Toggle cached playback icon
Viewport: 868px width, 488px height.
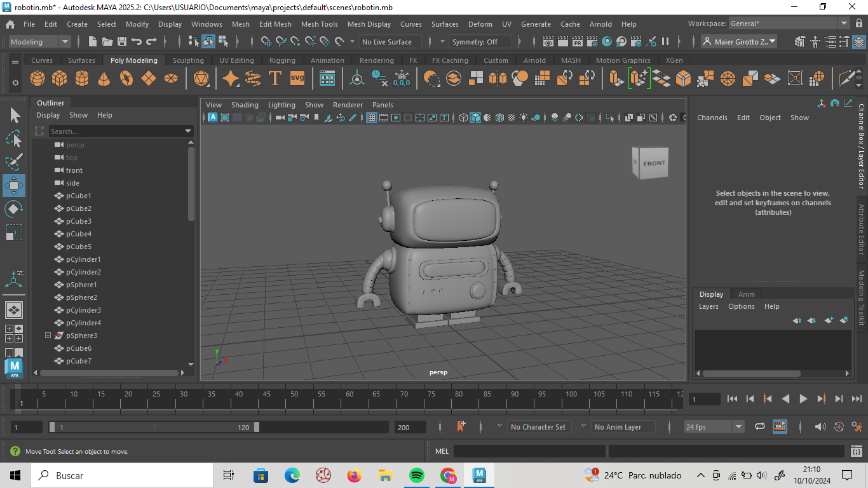click(x=780, y=427)
